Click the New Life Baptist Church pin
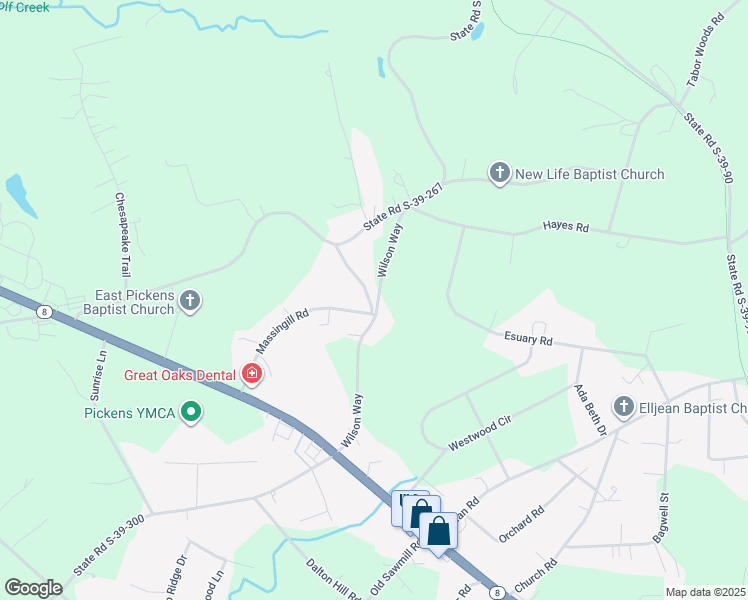The height and width of the screenshot is (600, 748). 499,173
